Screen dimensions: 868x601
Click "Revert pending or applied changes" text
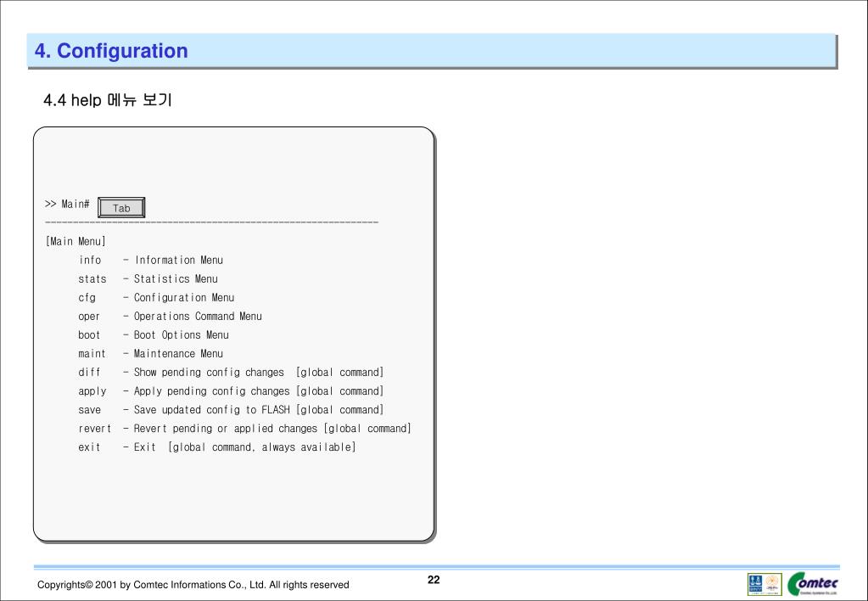coord(226,429)
